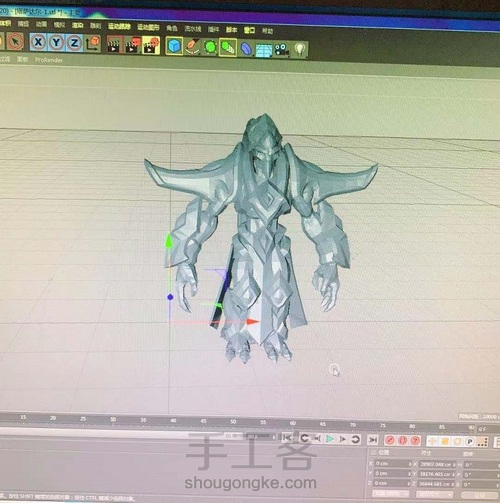Open Render Settings clapperboard with gear
500x503 pixels.
click(x=151, y=46)
